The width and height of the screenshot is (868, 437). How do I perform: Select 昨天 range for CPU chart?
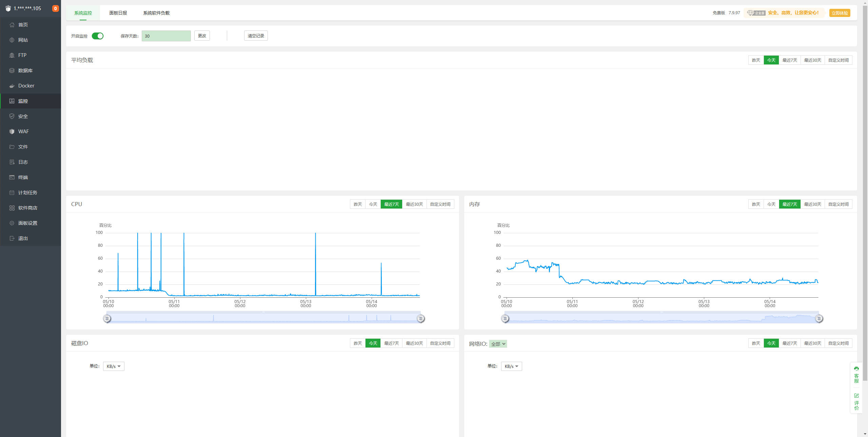click(358, 204)
